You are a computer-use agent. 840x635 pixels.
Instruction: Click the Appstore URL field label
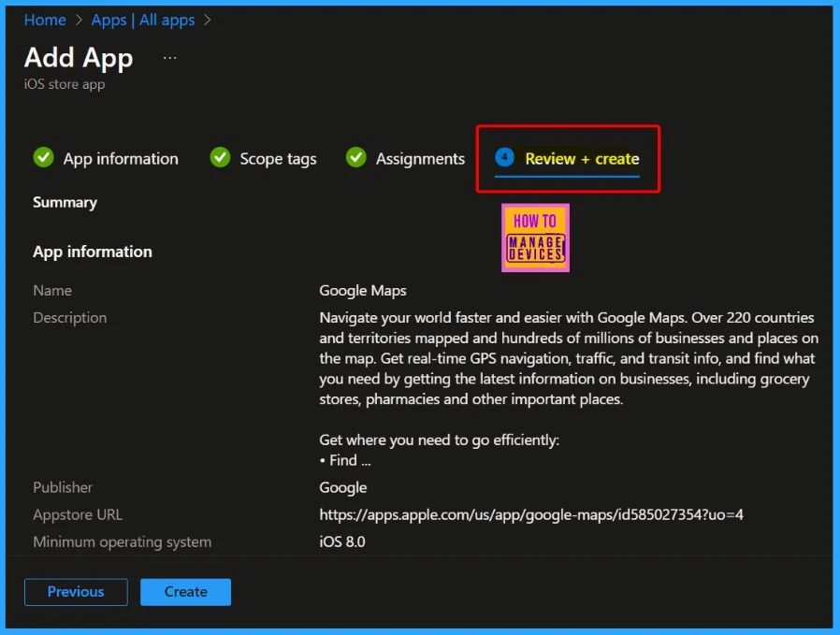click(x=78, y=515)
